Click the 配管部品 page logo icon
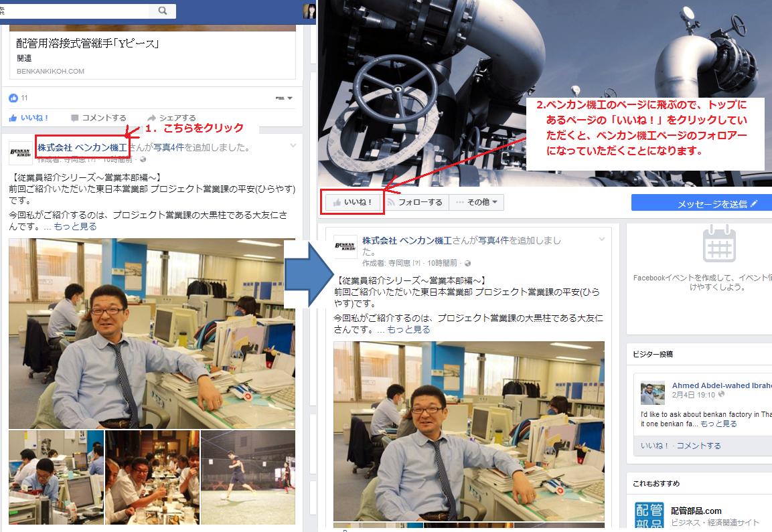 click(x=649, y=515)
